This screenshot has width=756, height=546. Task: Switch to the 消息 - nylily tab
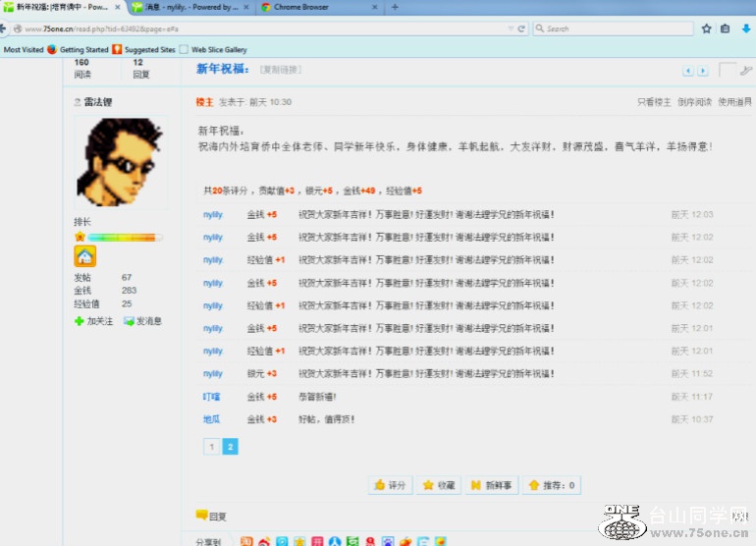point(191,7)
